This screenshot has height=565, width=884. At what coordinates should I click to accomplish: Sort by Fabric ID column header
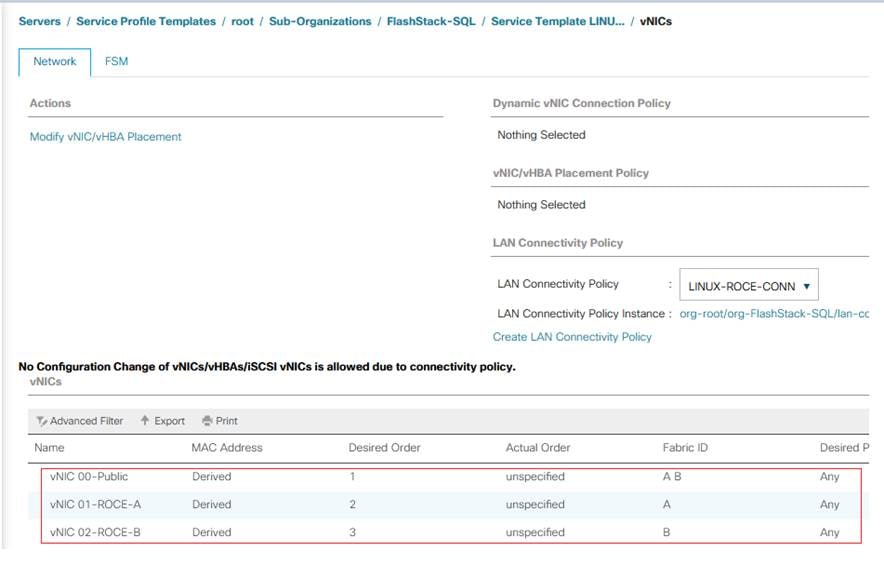click(685, 448)
